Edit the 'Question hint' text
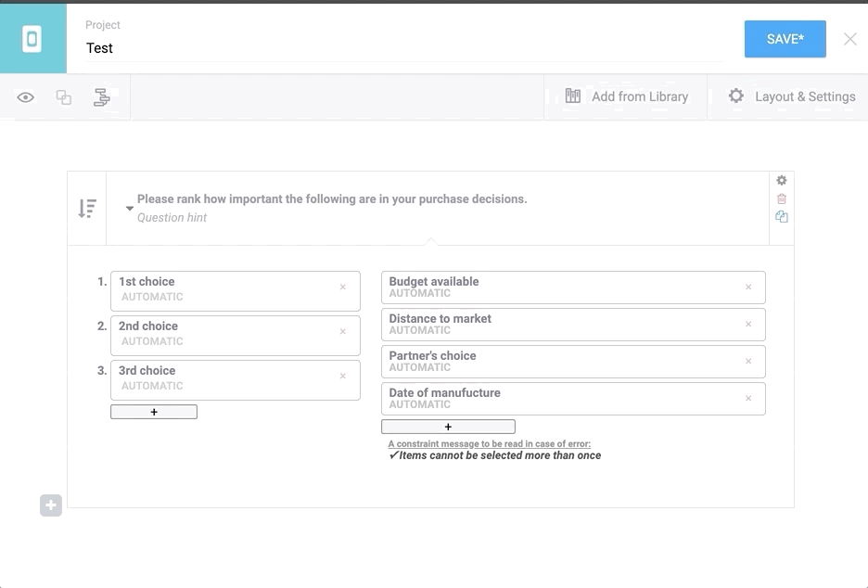 pos(172,218)
